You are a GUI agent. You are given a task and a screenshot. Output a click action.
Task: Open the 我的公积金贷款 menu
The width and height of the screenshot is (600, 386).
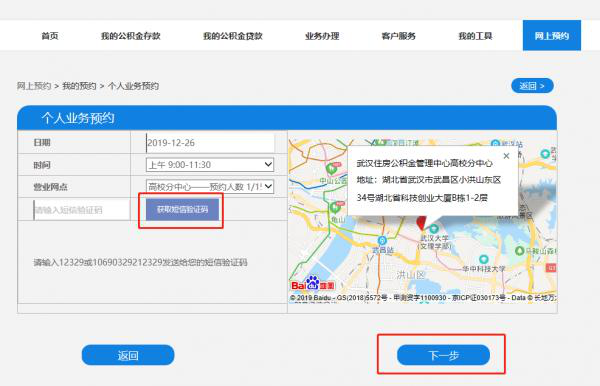pyautogui.click(x=233, y=36)
